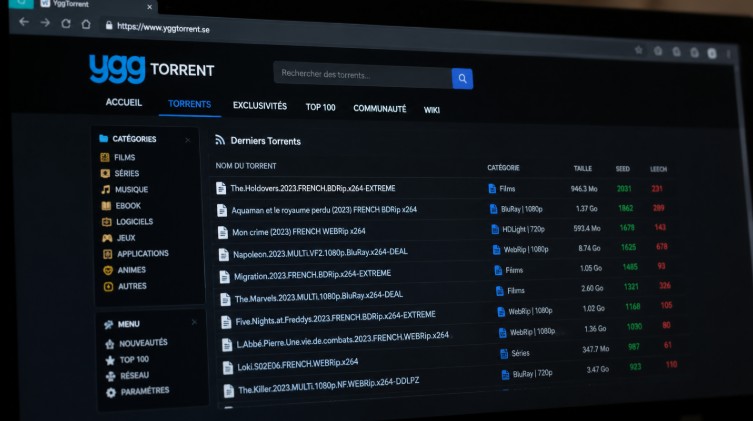
Task: Click the Autres icon in sidebar
Action: [109, 286]
